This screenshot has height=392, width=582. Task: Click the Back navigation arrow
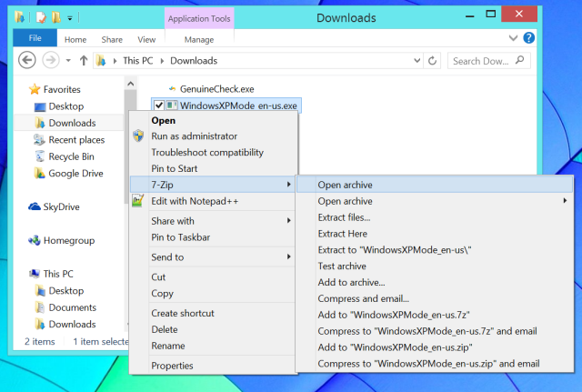point(26,61)
